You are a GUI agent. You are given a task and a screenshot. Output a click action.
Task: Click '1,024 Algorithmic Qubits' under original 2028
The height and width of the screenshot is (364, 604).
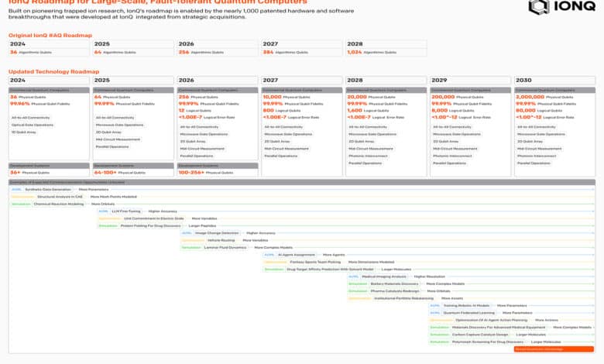pyautogui.click(x=372, y=52)
